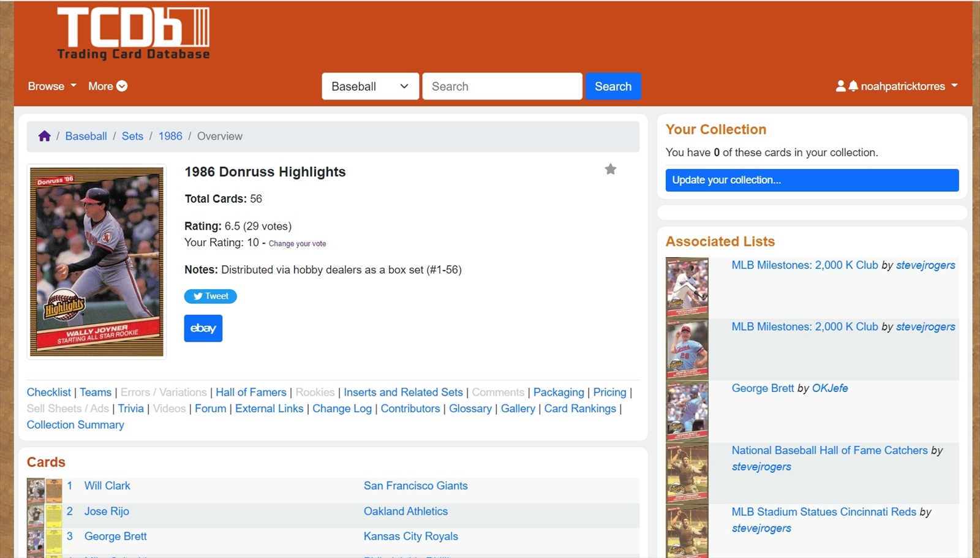Focus the Search input field

502,86
